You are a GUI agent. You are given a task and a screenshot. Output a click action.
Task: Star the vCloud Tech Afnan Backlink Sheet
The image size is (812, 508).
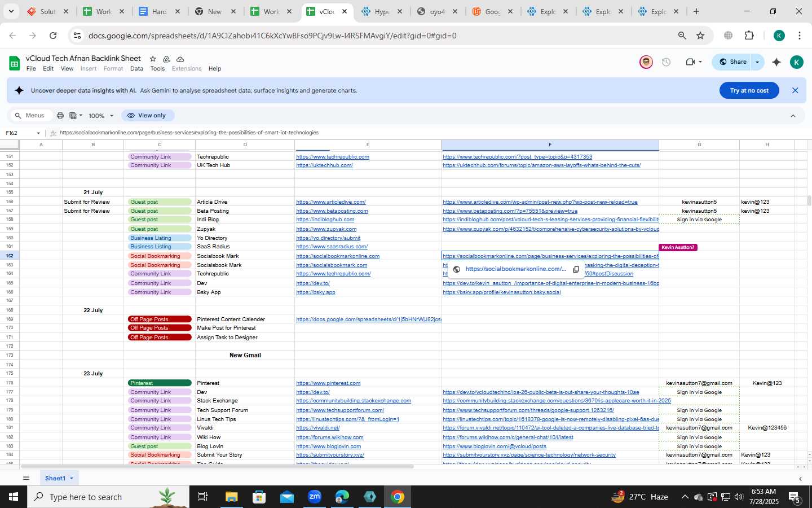(x=153, y=59)
